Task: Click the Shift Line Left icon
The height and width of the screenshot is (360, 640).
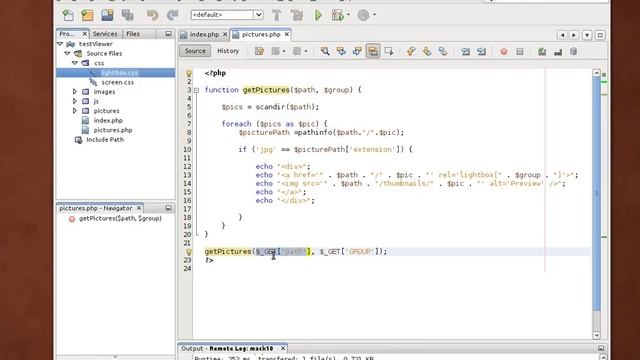Action: (465, 51)
